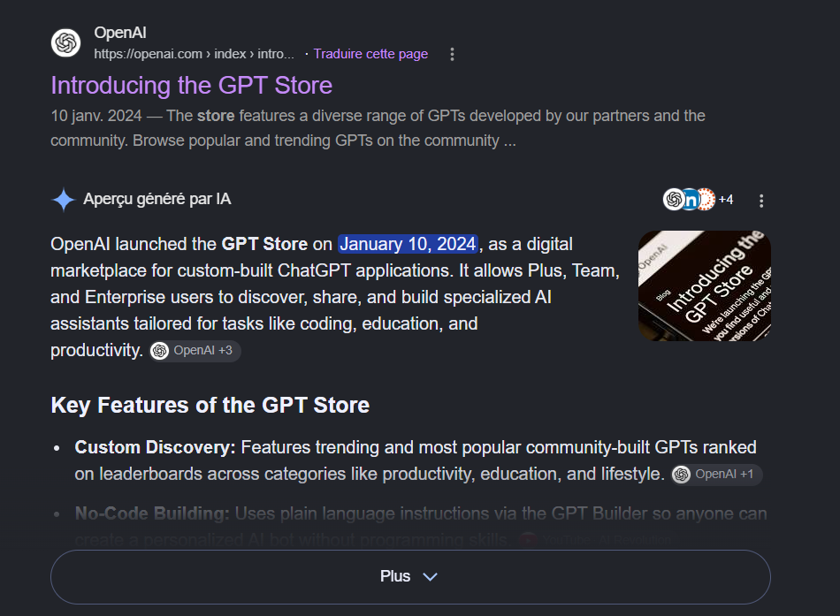Expand the overview with the Plus button

[x=410, y=577]
